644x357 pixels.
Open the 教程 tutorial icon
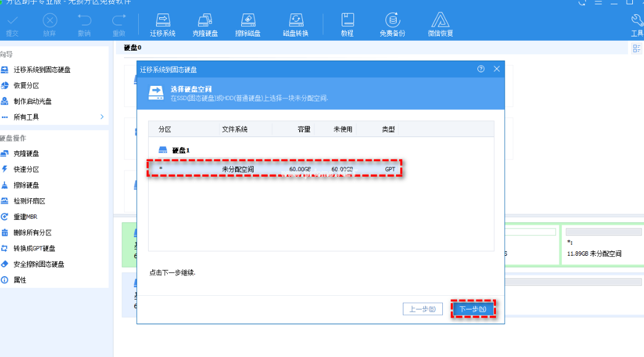pos(347,24)
